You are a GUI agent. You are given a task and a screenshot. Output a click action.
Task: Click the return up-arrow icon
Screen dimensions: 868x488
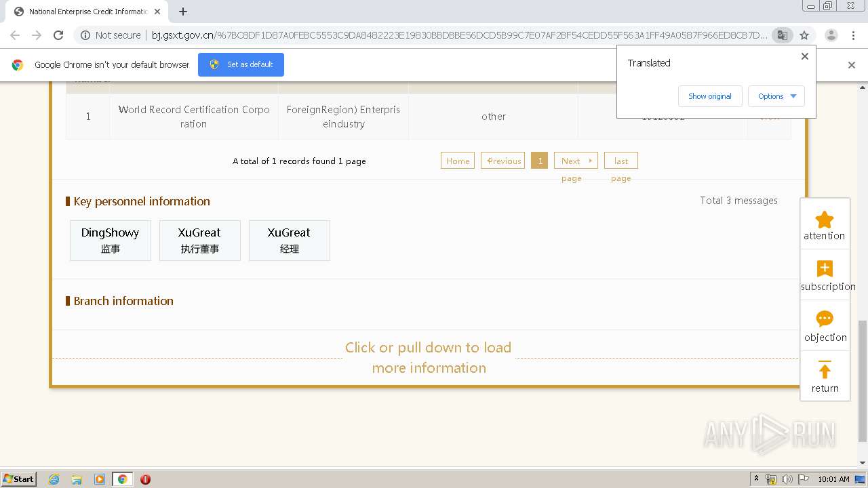coord(825,370)
